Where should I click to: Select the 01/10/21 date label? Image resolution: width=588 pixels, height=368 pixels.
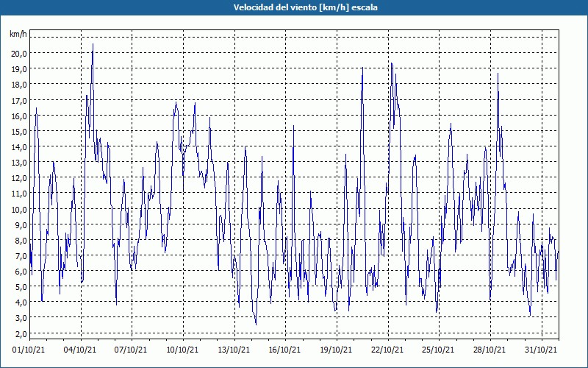click(29, 350)
